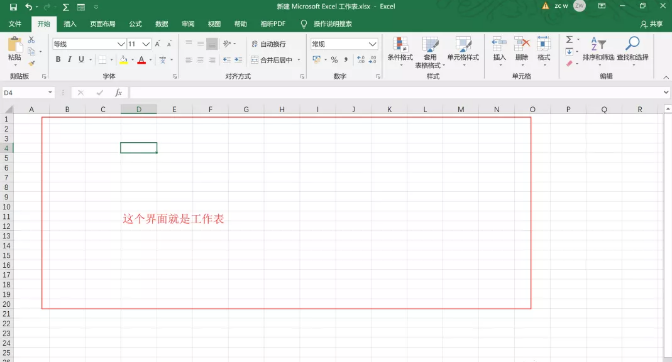Toggle 自动换行 wrap text
The image size is (672, 362).
pyautogui.click(x=268, y=44)
